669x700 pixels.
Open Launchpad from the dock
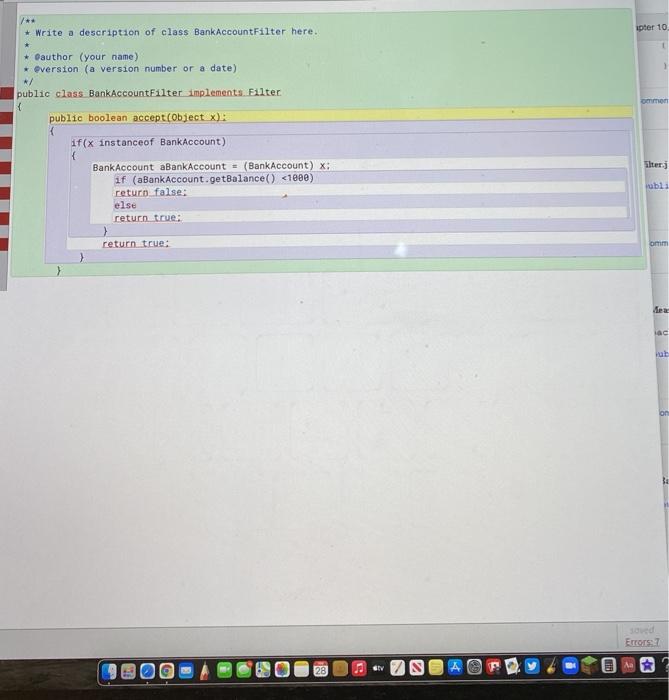[x=128, y=671]
